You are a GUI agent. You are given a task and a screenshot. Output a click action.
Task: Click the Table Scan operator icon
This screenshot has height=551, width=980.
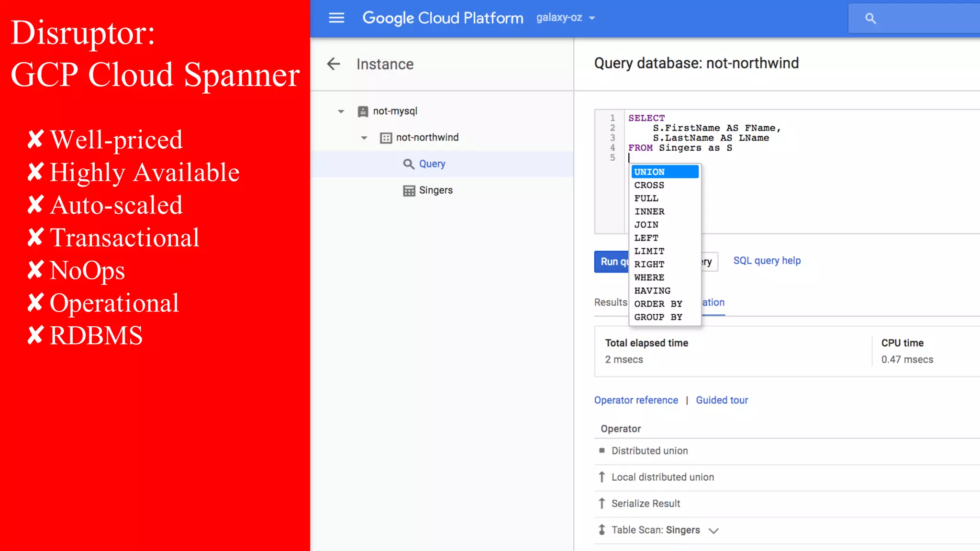click(602, 529)
